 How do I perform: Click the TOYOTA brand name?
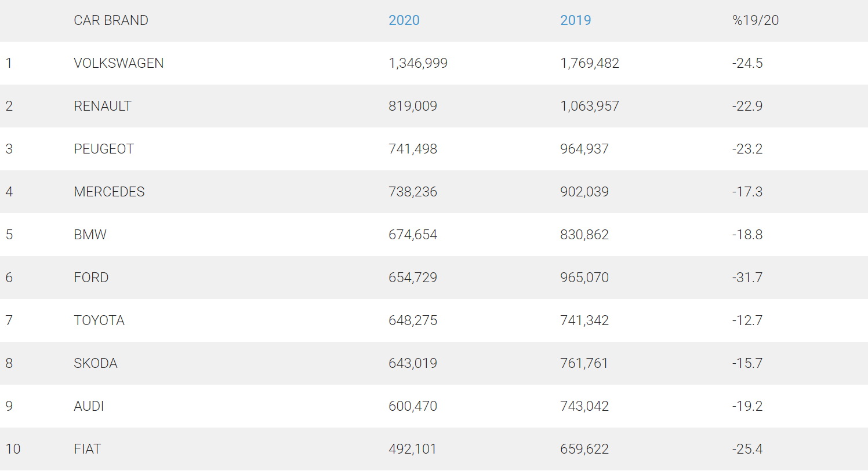(99, 320)
